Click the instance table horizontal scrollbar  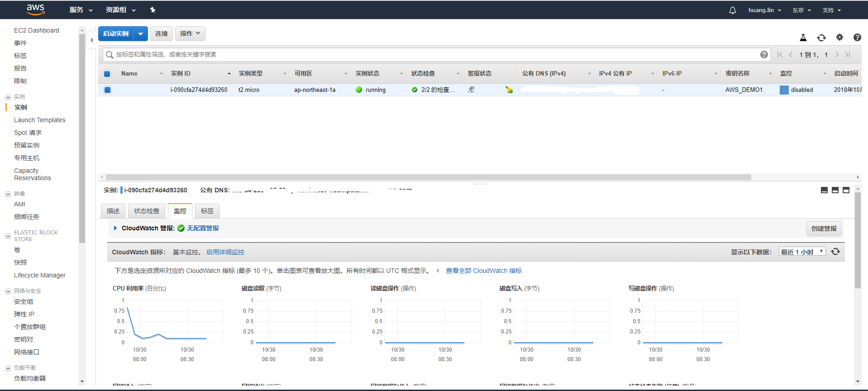[428, 177]
